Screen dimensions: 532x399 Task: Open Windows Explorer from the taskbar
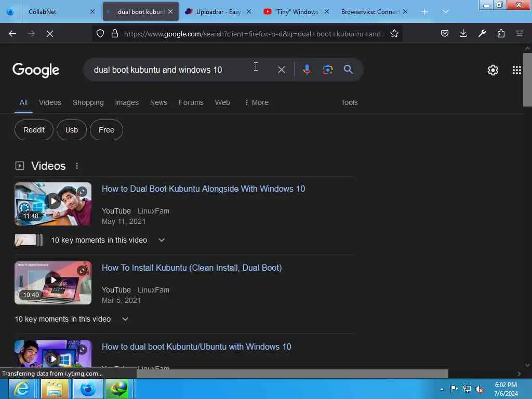(54, 389)
